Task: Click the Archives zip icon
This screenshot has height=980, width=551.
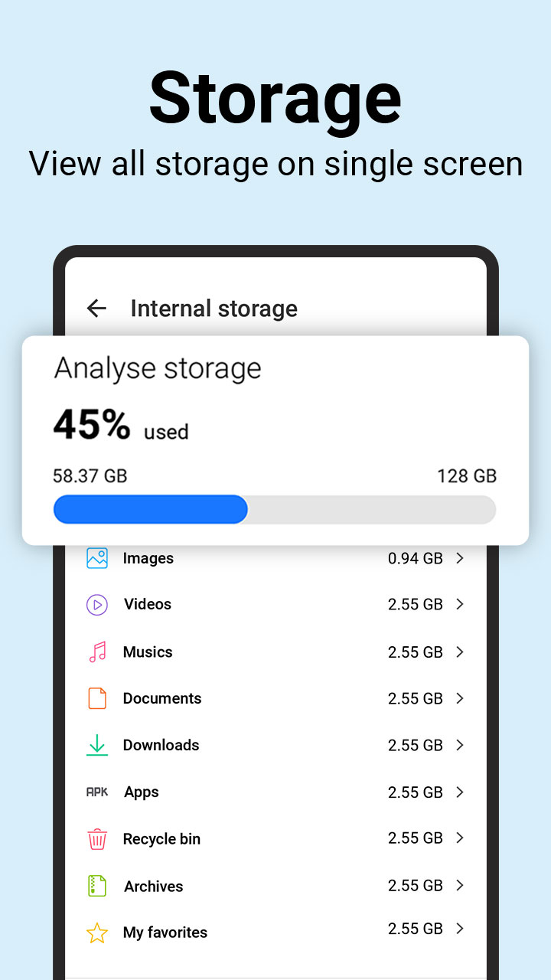Action: click(97, 886)
